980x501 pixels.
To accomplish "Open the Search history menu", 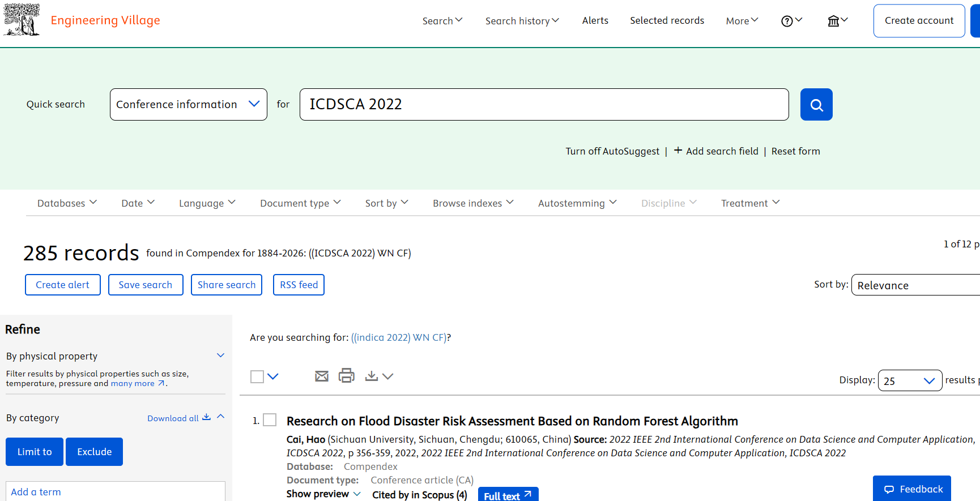I will coord(522,21).
